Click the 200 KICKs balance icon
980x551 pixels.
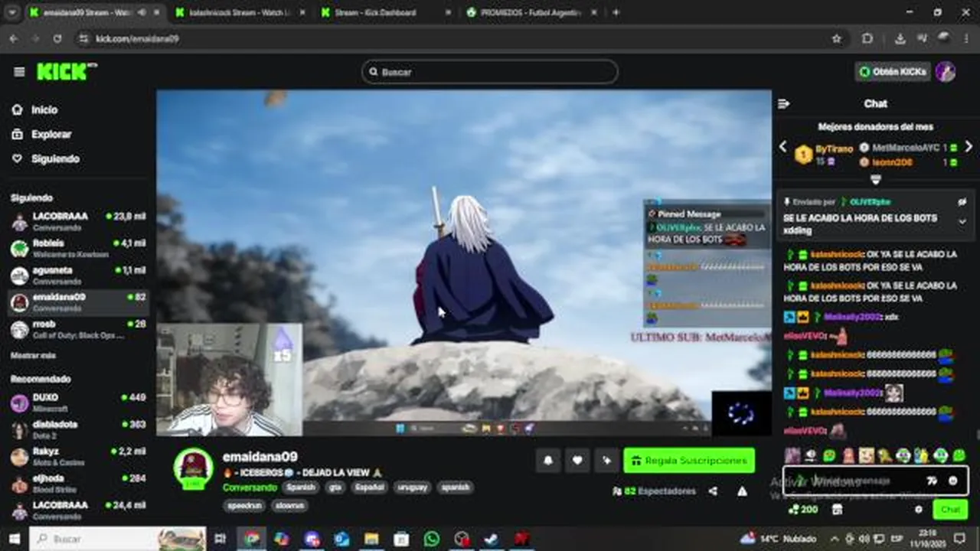803,510
